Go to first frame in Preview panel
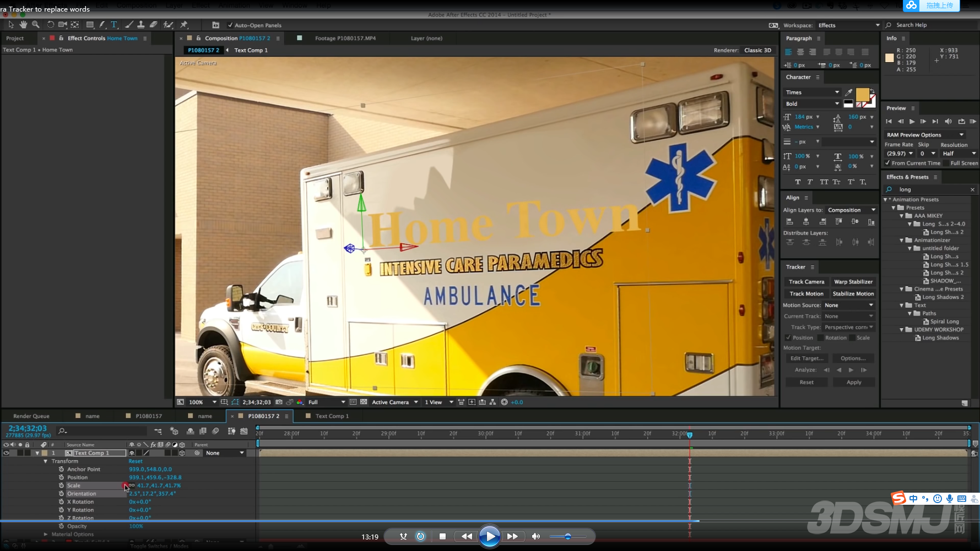 [x=889, y=122]
